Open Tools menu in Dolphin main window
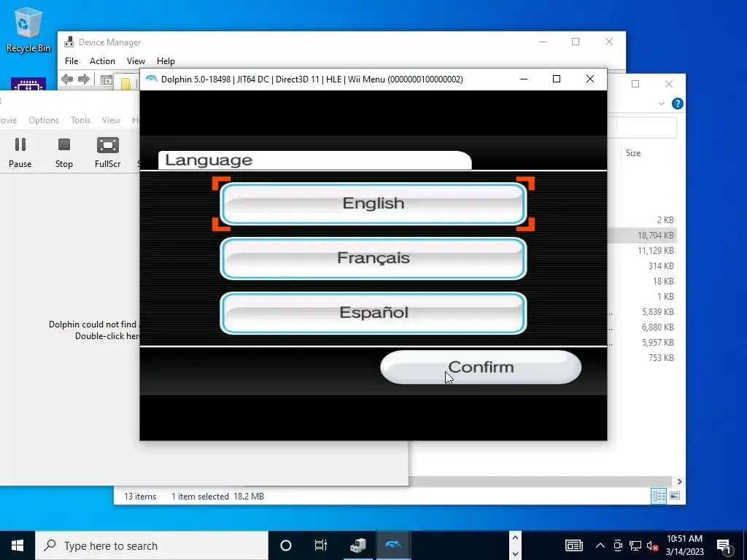This screenshot has width=747, height=560. point(80,120)
